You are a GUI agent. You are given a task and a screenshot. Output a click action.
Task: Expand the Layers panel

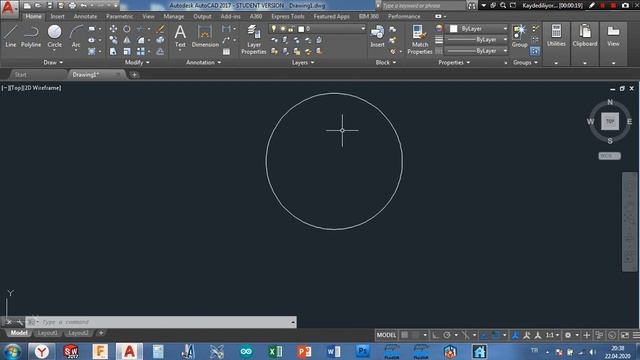click(303, 62)
